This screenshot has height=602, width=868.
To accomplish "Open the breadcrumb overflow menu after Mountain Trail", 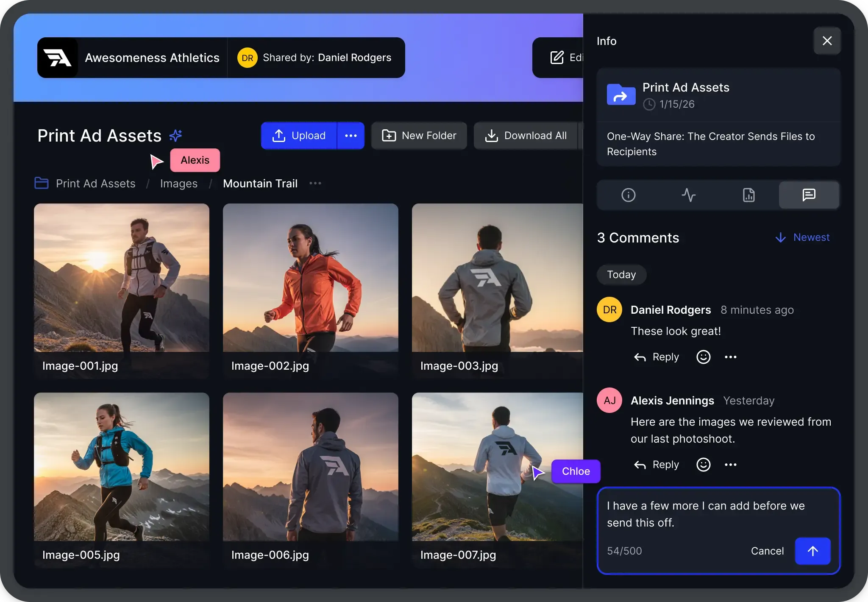I will 315,183.
